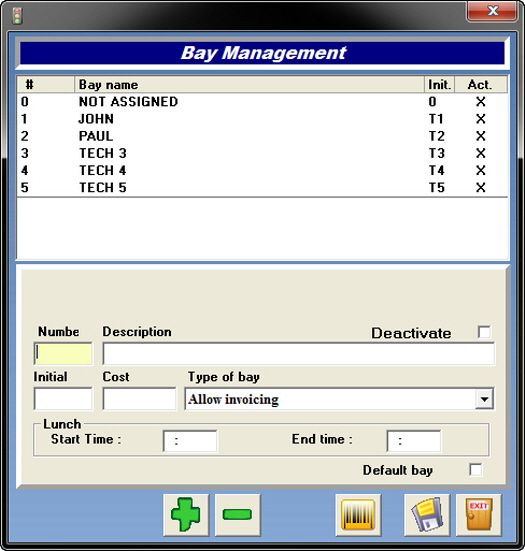Click the Description text field

[298, 354]
